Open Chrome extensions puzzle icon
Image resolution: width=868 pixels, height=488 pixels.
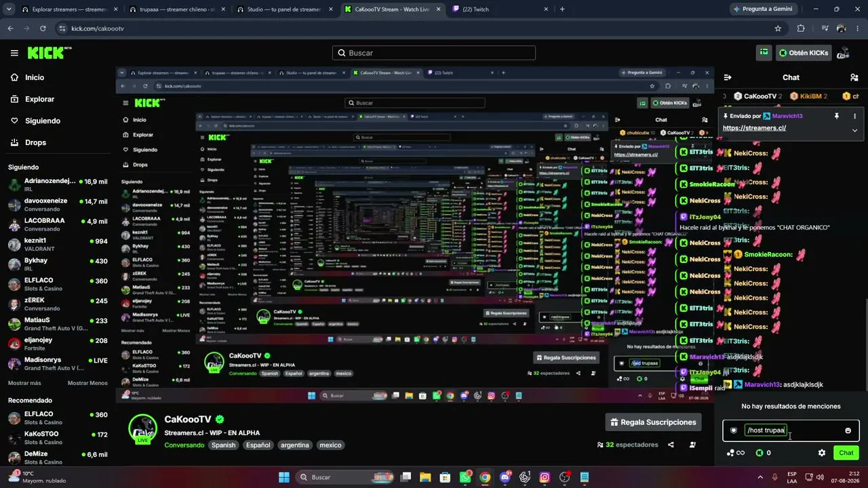click(x=801, y=28)
